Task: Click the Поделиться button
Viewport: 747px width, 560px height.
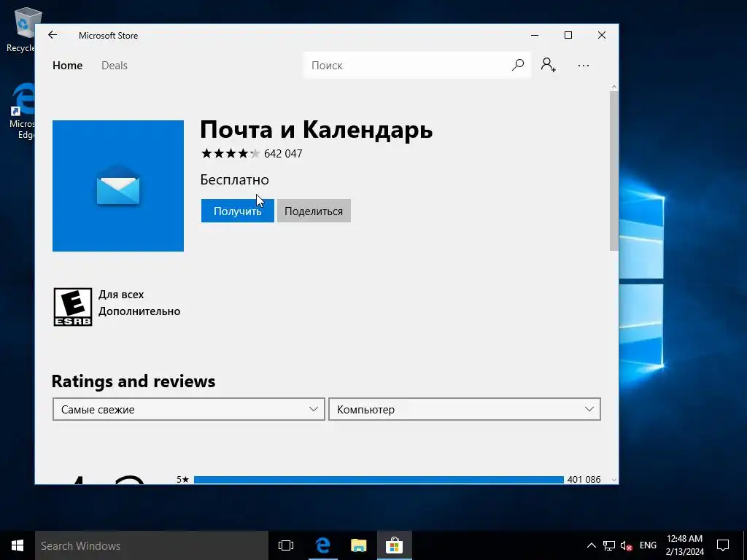Action: click(x=314, y=211)
